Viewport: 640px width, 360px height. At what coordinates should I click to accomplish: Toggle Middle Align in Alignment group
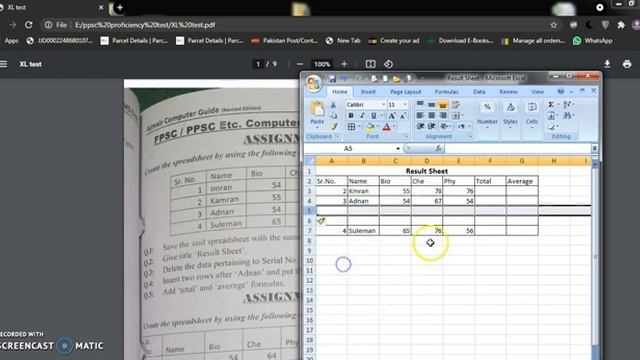[431, 105]
